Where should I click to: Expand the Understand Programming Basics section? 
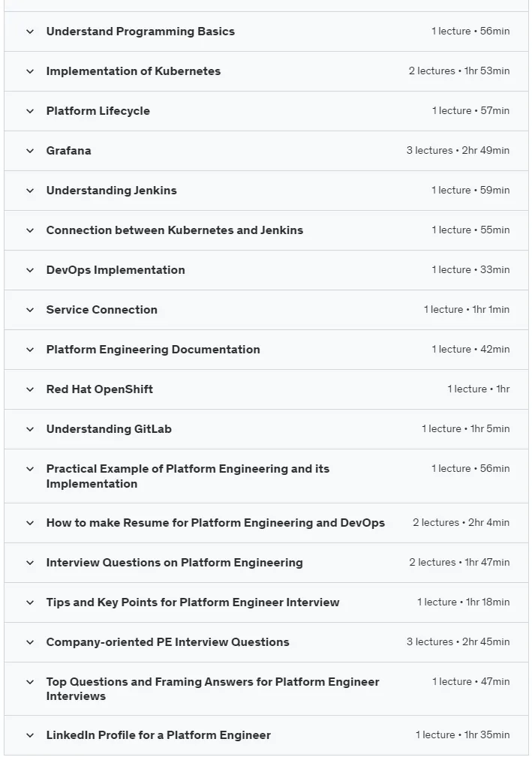click(x=266, y=32)
